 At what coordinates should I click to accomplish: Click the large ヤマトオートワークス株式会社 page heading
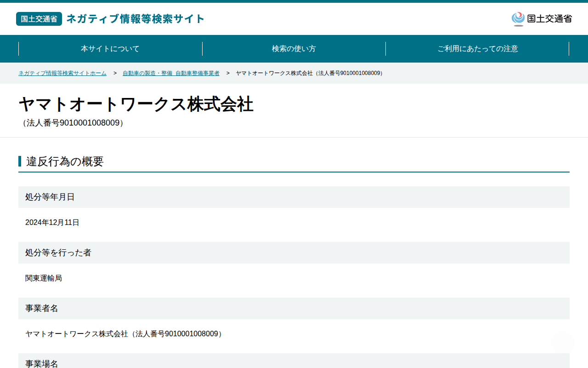[136, 104]
